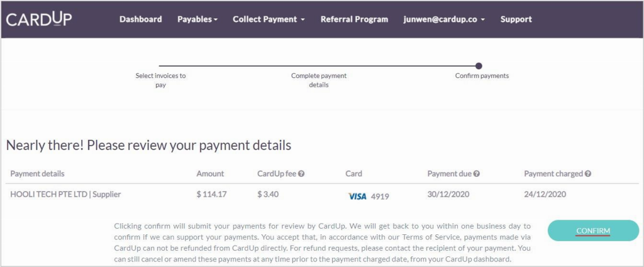
Task: Open the Support page
Action: 516,20
